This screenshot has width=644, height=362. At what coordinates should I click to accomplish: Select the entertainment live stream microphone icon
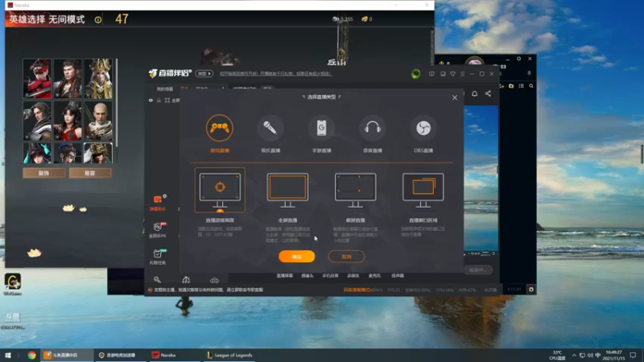pos(270,128)
